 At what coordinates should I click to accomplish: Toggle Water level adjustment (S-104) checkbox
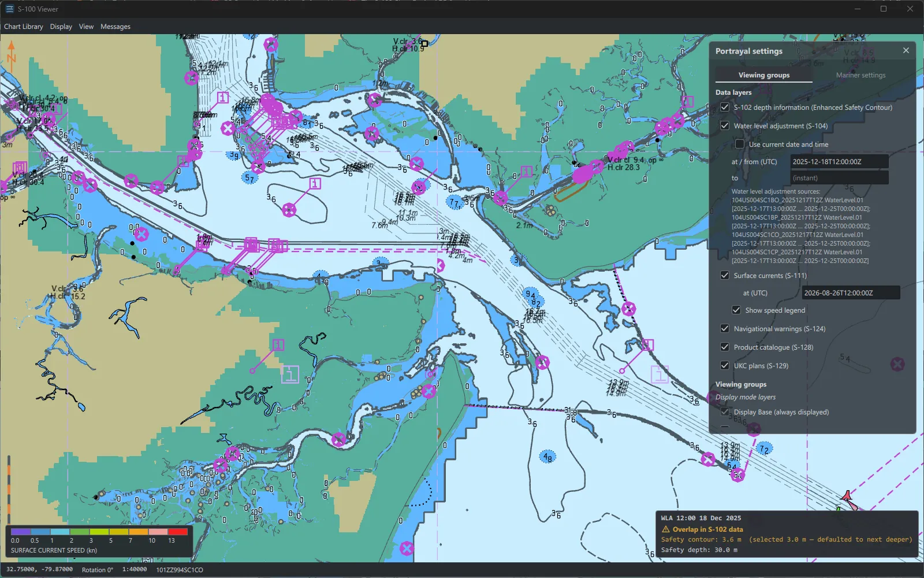[725, 125]
